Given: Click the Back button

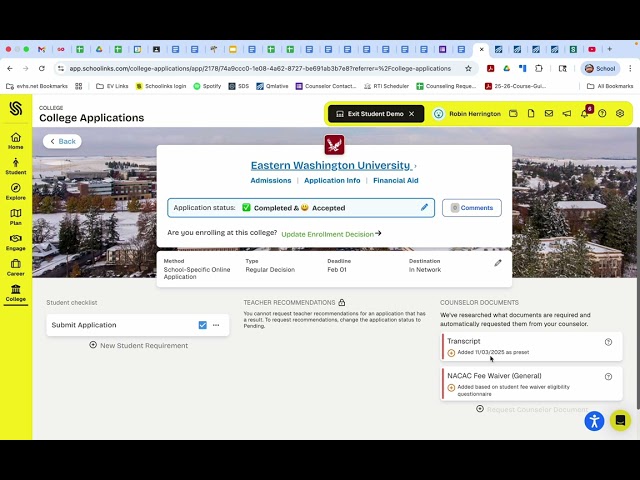Looking at the screenshot, I should pyautogui.click(x=62, y=141).
